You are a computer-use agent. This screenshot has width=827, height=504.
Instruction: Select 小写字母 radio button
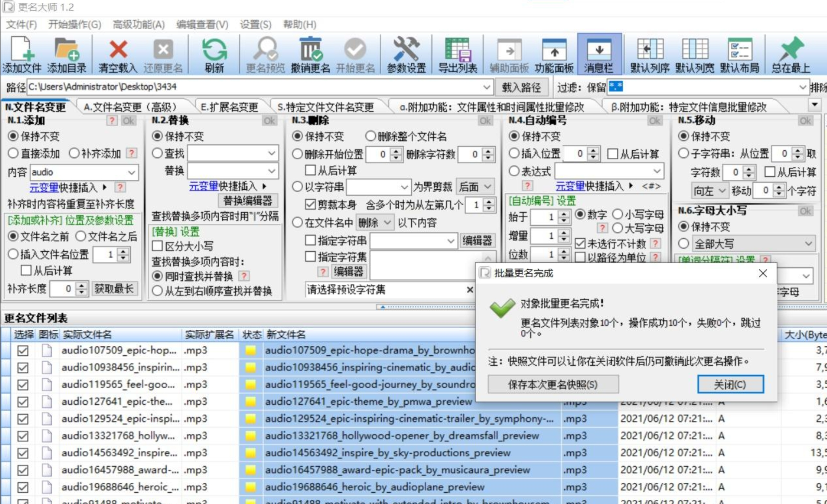pos(618,214)
